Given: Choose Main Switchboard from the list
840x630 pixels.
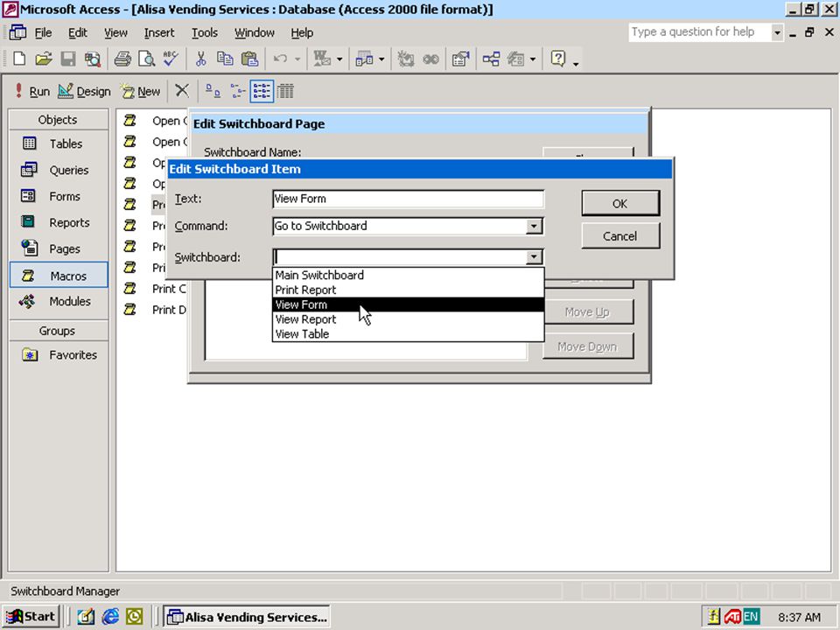Looking at the screenshot, I should click(409, 275).
